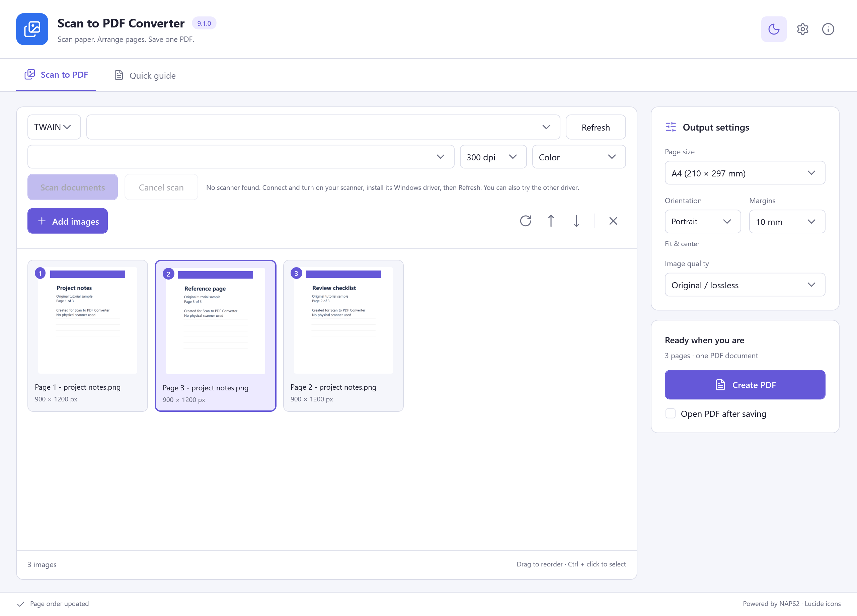Image resolution: width=857 pixels, height=616 pixels.
Task: Click the Create PDF button
Action: tap(745, 385)
